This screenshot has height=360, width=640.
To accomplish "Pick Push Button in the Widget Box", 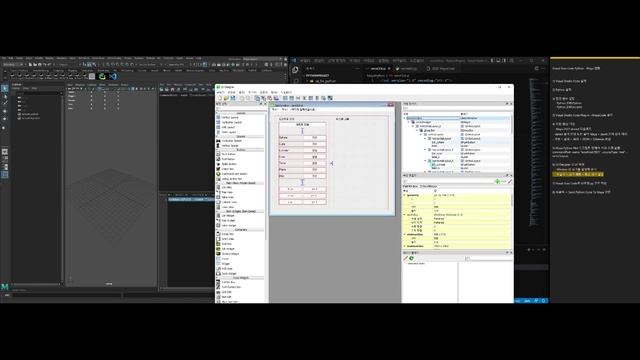I will [x=228, y=154].
